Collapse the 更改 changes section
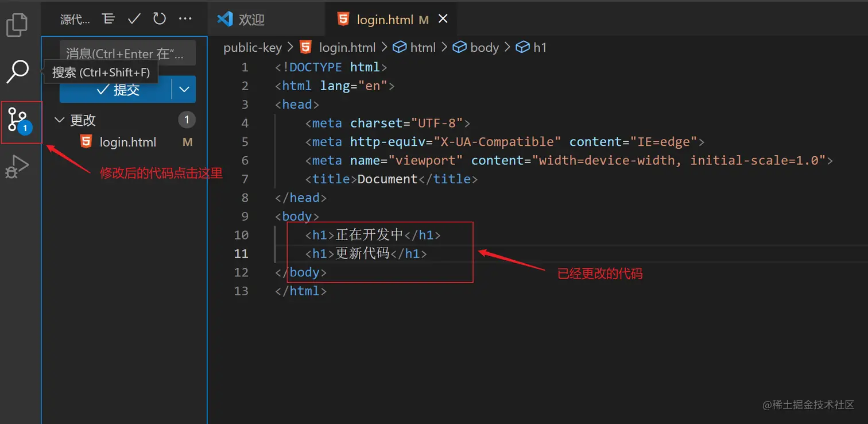Image resolution: width=868 pixels, height=424 pixels. 60,120
